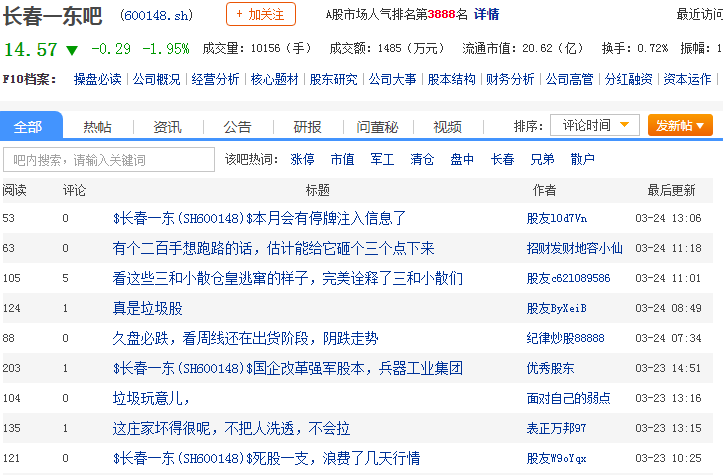Focus the 吧内搜索 keyword search field
The height and width of the screenshot is (475, 723).
pyautogui.click(x=109, y=160)
